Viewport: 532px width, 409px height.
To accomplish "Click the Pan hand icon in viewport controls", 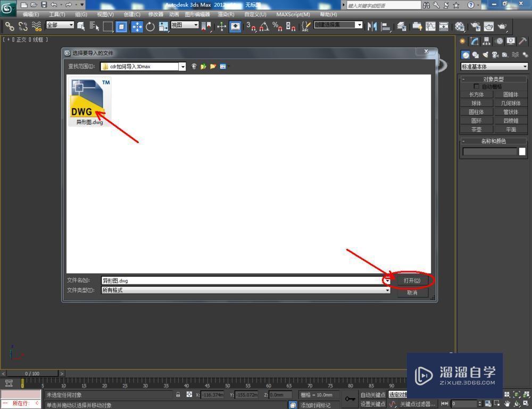I will [x=507, y=403].
